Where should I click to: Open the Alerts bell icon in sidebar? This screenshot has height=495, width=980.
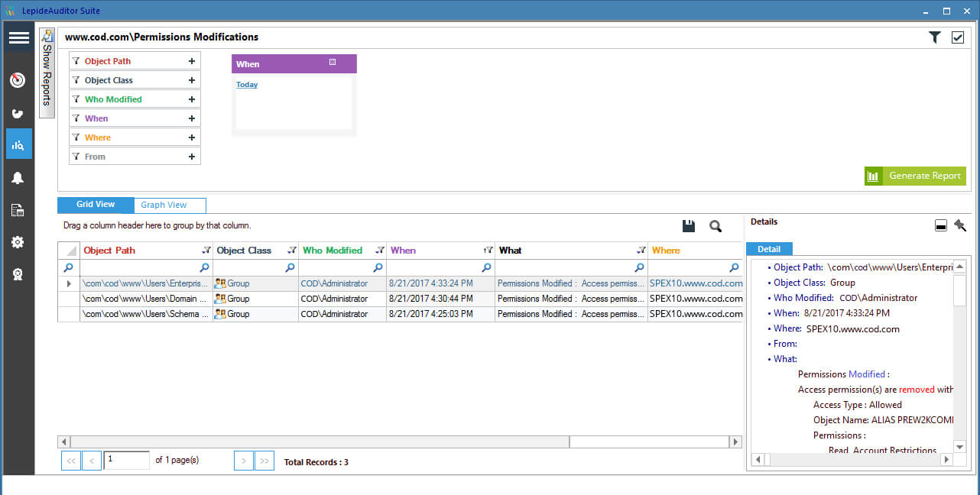point(18,176)
